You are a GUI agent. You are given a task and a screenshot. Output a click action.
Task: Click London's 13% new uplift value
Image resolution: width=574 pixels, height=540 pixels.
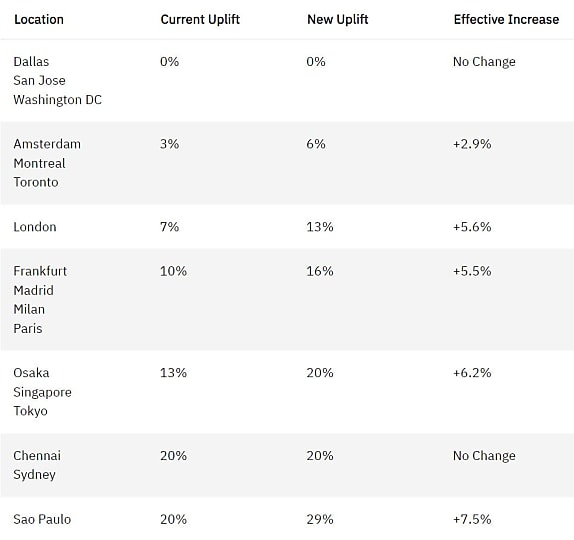[320, 227]
